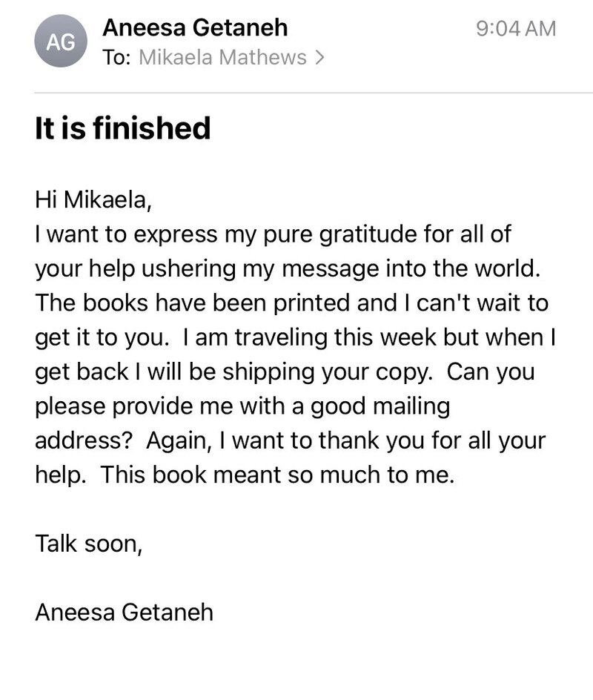
Task: Tap the "To:" label
Action: click(116, 58)
